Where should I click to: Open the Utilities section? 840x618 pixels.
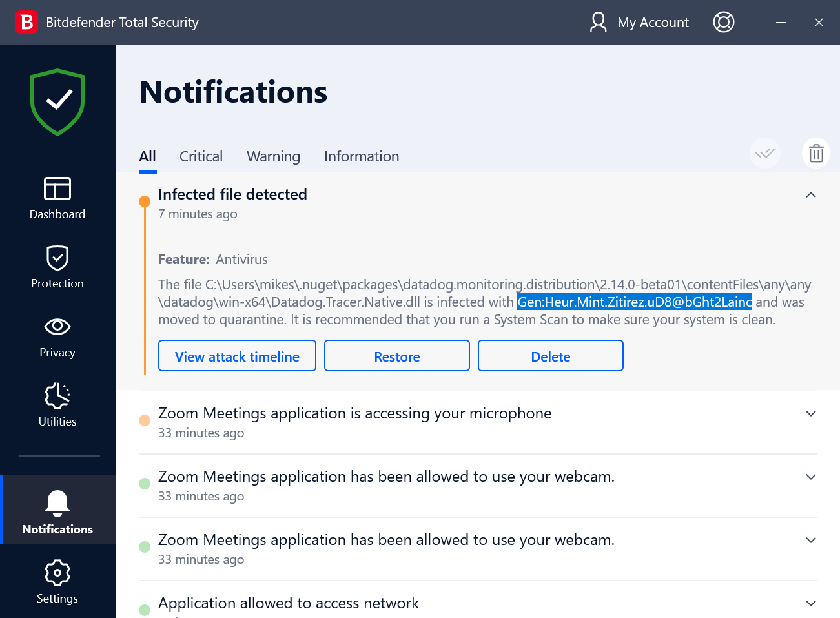pyautogui.click(x=57, y=396)
